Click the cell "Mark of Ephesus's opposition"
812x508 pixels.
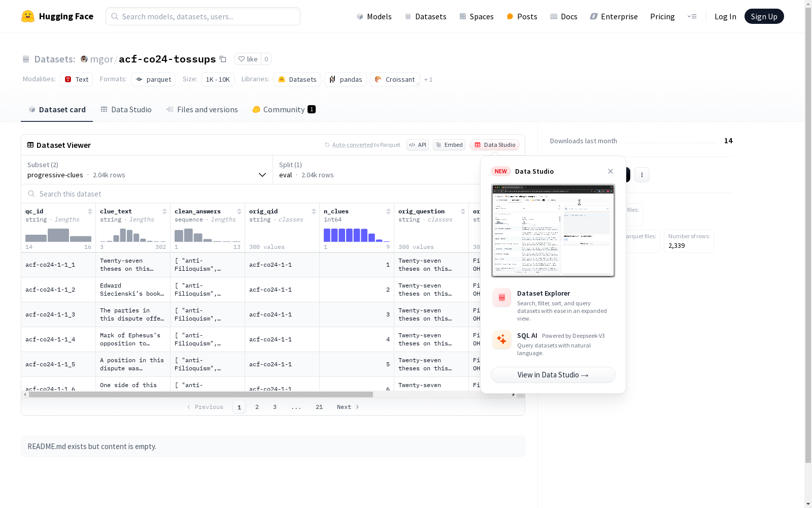pos(133,339)
